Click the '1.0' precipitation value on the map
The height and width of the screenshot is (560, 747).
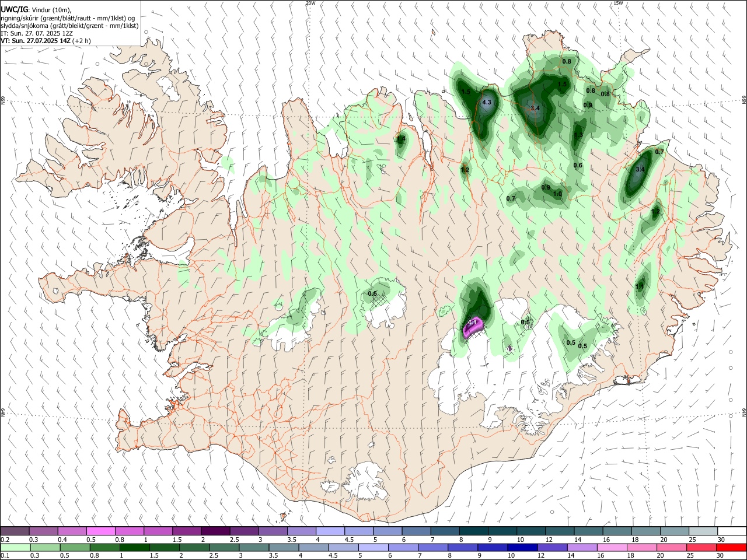pyautogui.click(x=557, y=194)
